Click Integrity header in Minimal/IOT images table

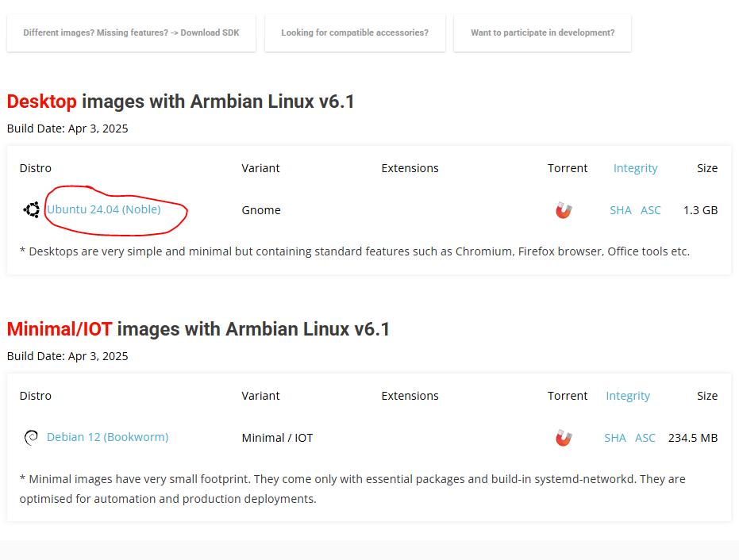coord(628,396)
